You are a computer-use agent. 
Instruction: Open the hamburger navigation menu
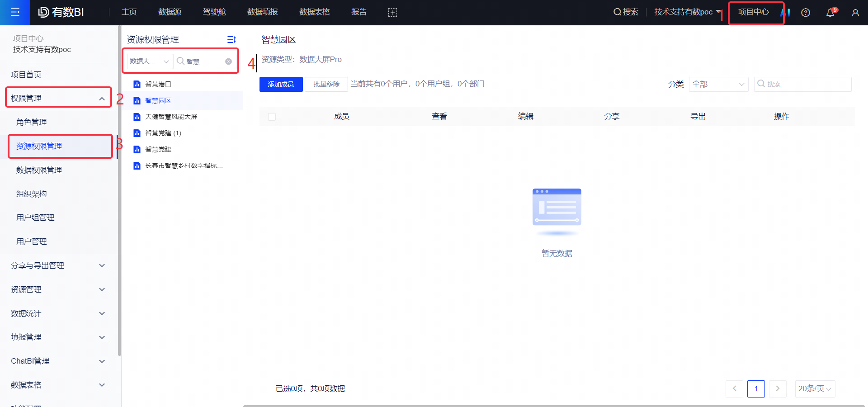(x=15, y=12)
